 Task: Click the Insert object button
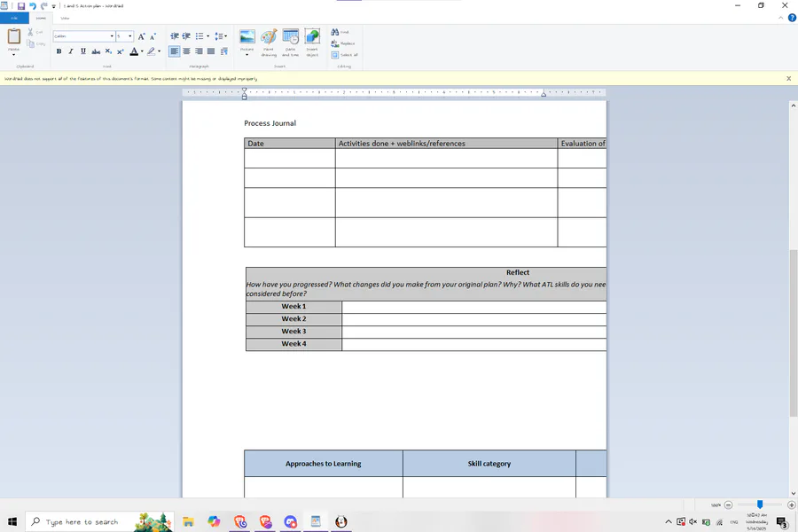tap(312, 43)
